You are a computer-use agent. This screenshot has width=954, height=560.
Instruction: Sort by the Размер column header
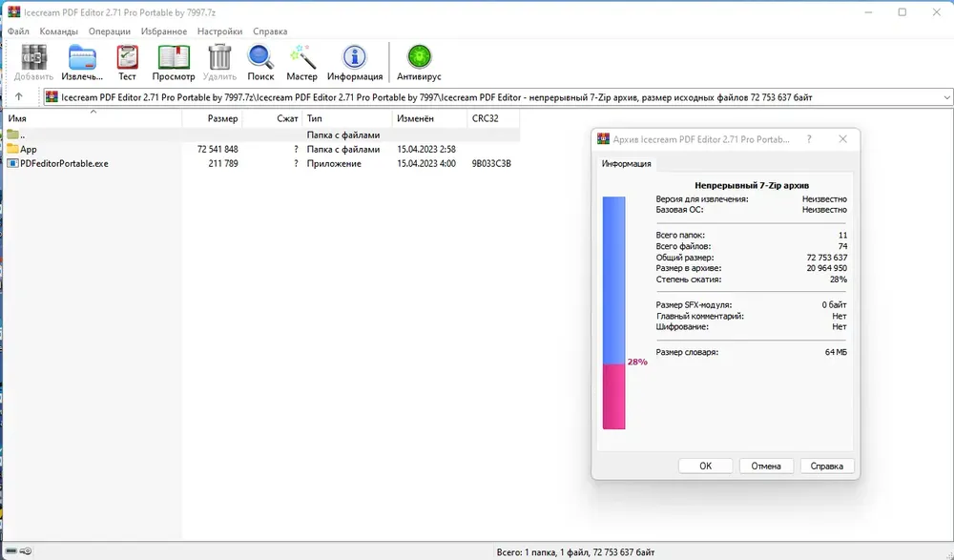213,118
